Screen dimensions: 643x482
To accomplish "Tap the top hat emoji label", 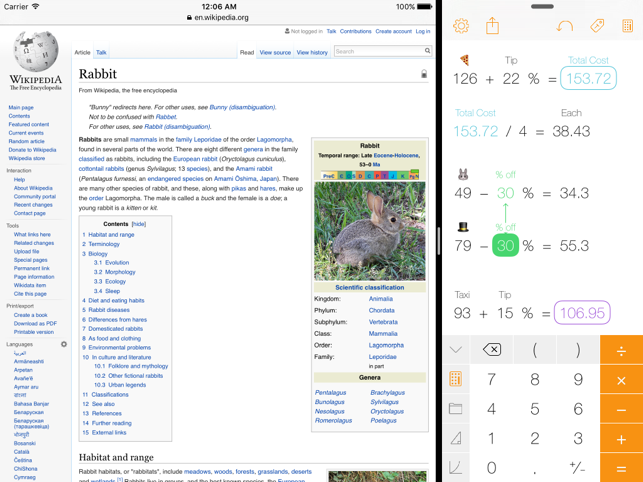I will [463, 226].
